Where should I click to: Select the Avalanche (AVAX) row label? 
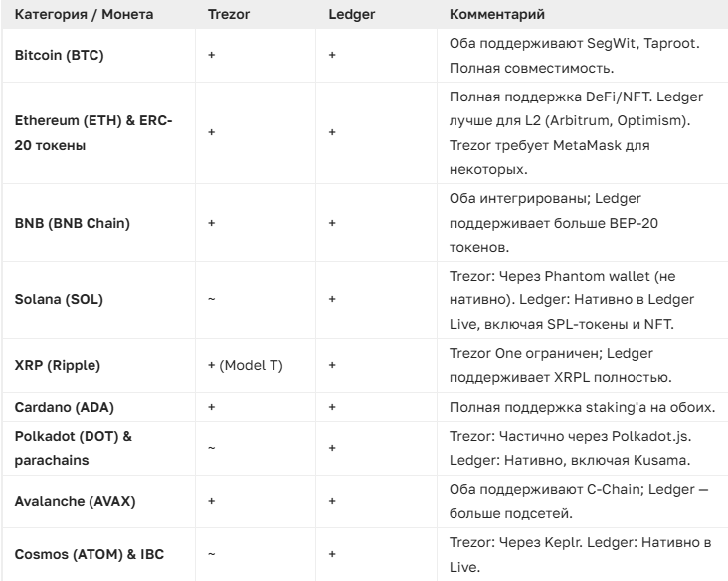point(75,500)
